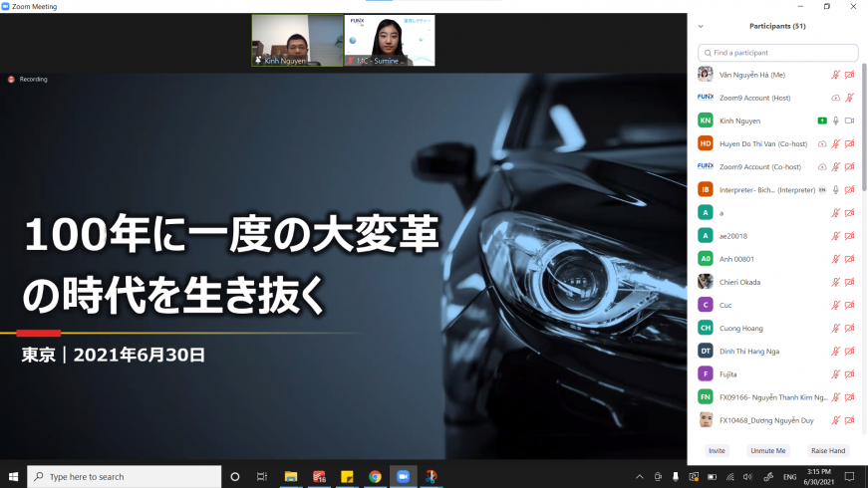Click Dinh Thi Hang Nga's video-off icon
The image size is (868, 488).
[850, 352]
